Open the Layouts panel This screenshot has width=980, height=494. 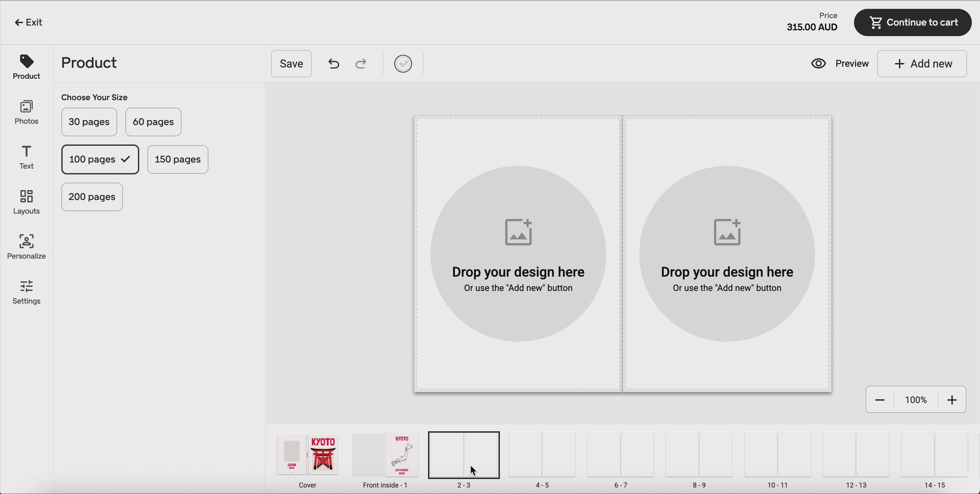(26, 202)
